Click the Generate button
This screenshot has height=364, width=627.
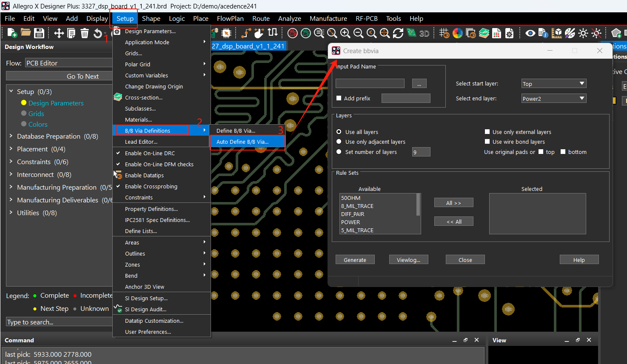point(355,260)
